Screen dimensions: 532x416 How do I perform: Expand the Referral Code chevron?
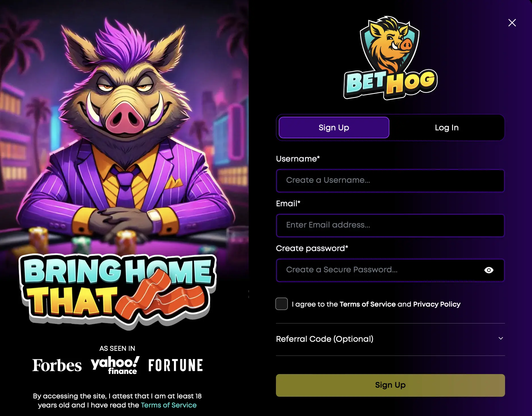[501, 338]
